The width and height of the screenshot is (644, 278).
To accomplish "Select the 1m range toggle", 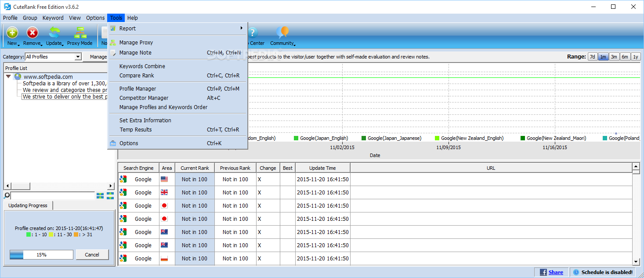I will pos(603,57).
